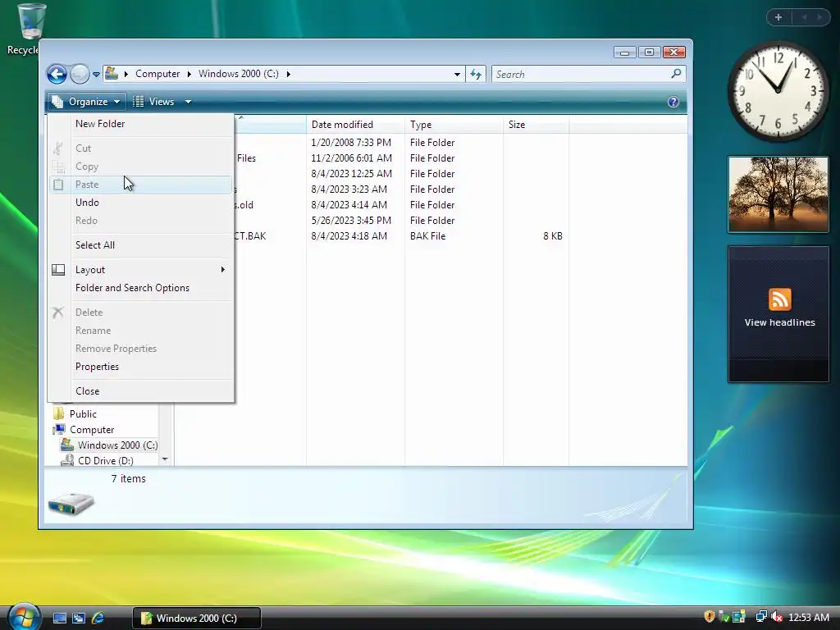This screenshot has height=630, width=840.
Task: Sort by Size column header
Action: [536, 125]
